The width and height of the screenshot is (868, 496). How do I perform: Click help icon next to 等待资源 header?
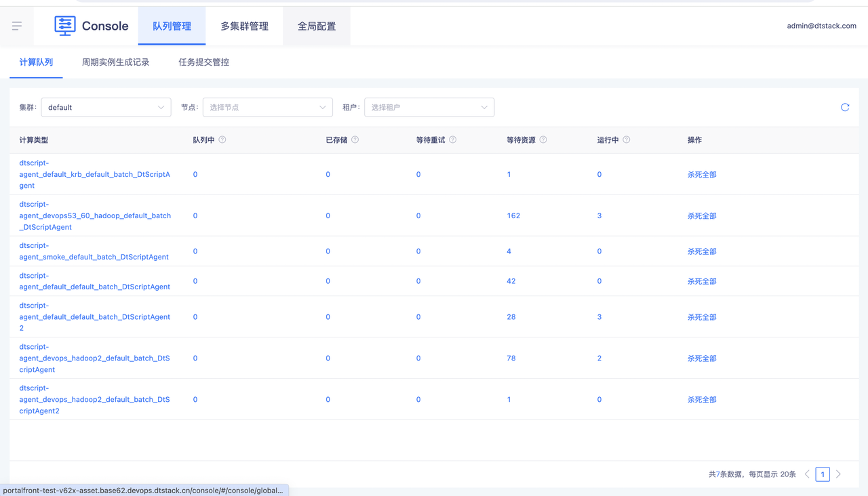tap(543, 140)
